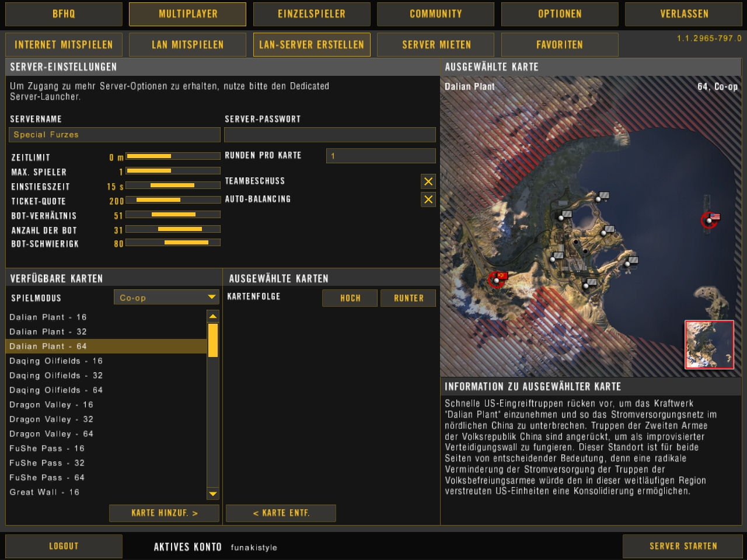Select Dalian Plant - 16 in map list
The image size is (747, 560).
click(106, 317)
